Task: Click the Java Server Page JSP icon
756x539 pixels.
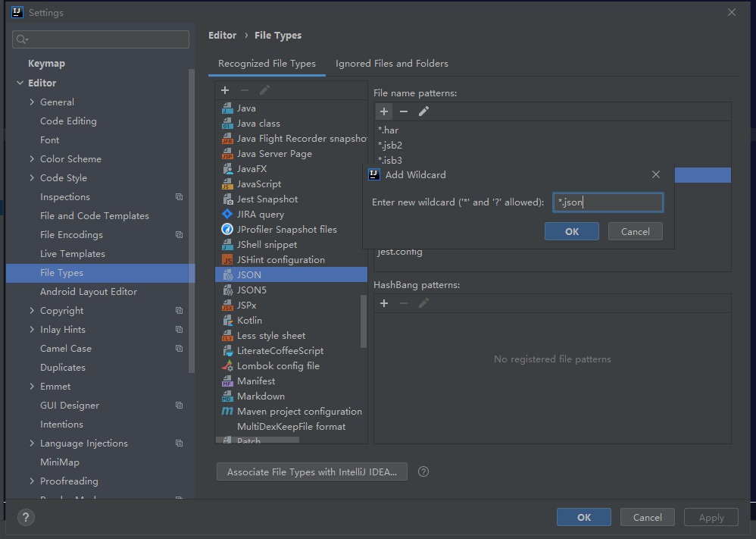Action: click(x=227, y=154)
